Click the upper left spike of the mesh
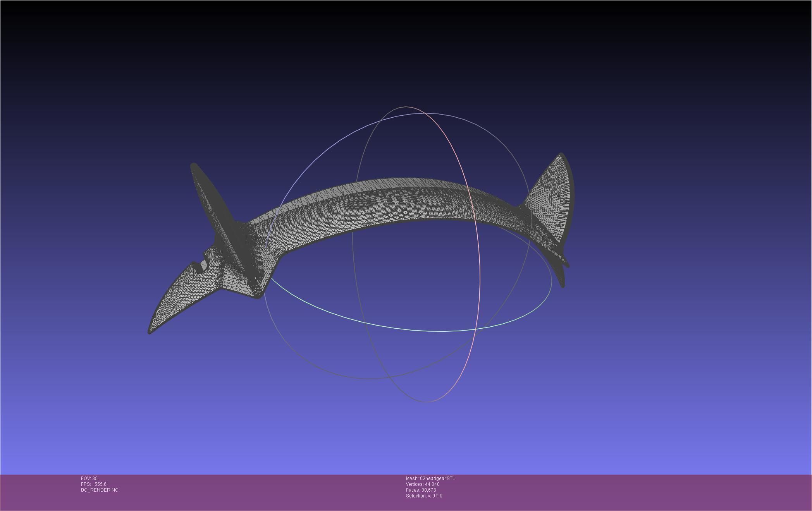The height and width of the screenshot is (511, 812). pos(207,190)
